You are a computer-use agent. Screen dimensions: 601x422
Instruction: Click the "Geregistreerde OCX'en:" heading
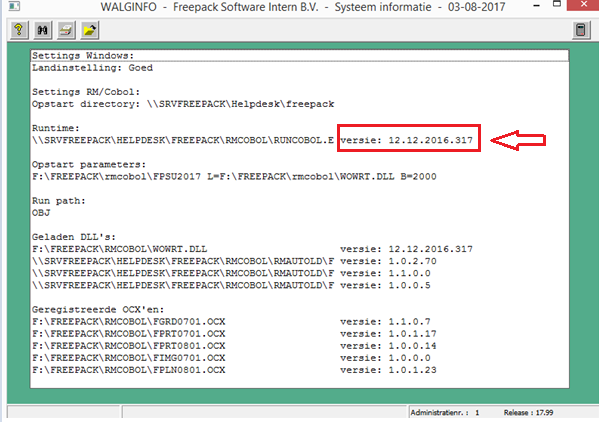pos(98,310)
